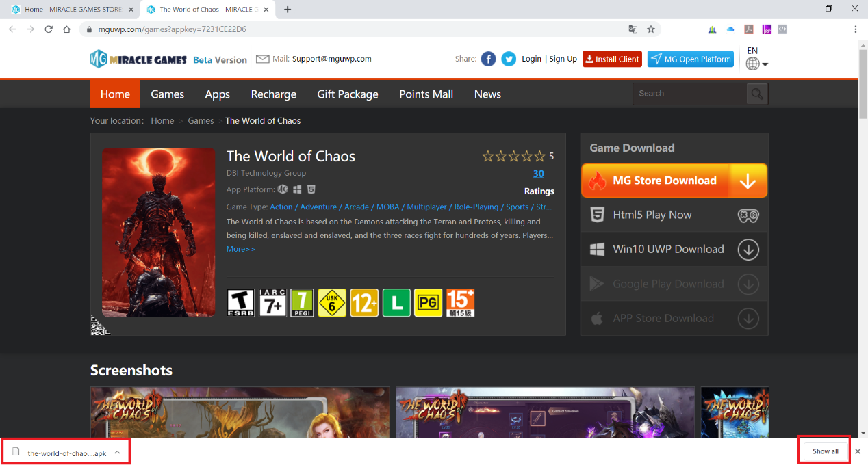The height and width of the screenshot is (465, 868).
Task: Click the Sign Up link
Action: click(x=563, y=59)
